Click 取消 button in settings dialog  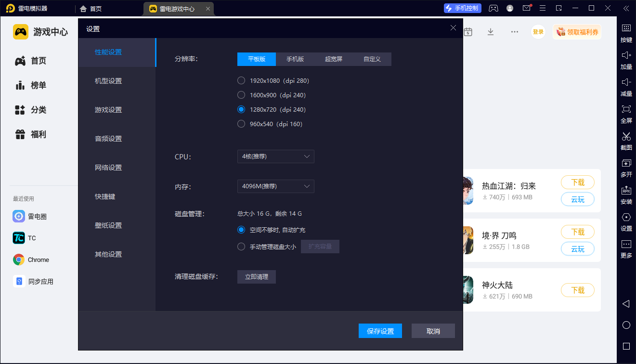[x=433, y=331]
